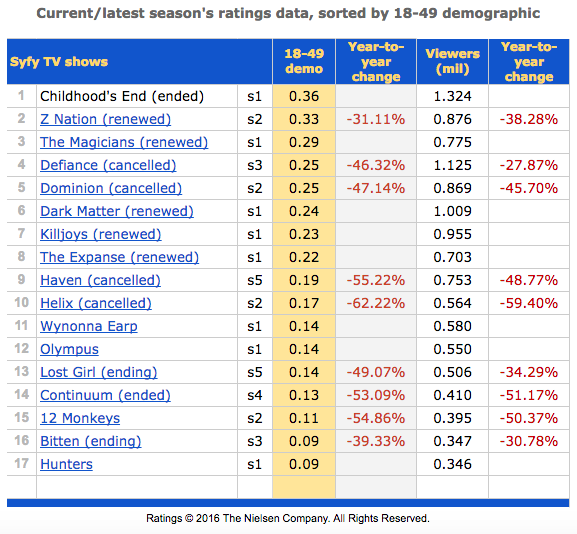Open the 12 Monkeys link

point(80,418)
